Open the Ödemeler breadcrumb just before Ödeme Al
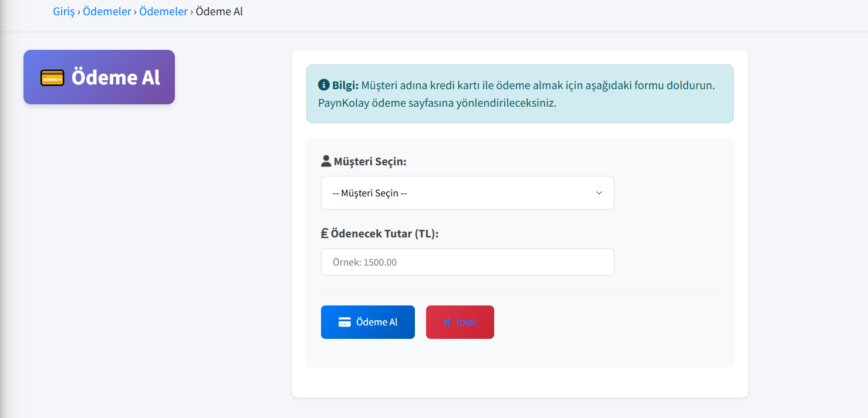Screen dimensions: 868x418 point(163,12)
